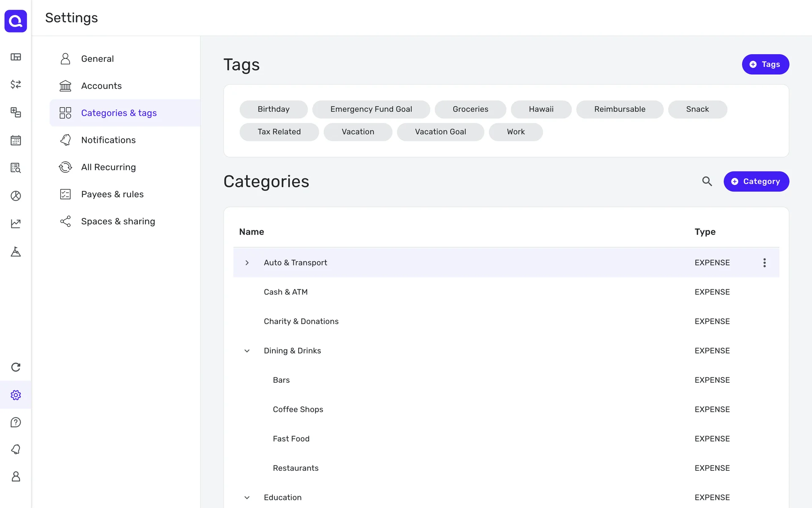The height and width of the screenshot is (508, 812).
Task: Select the Reimbursable tag chip
Action: [x=619, y=109]
